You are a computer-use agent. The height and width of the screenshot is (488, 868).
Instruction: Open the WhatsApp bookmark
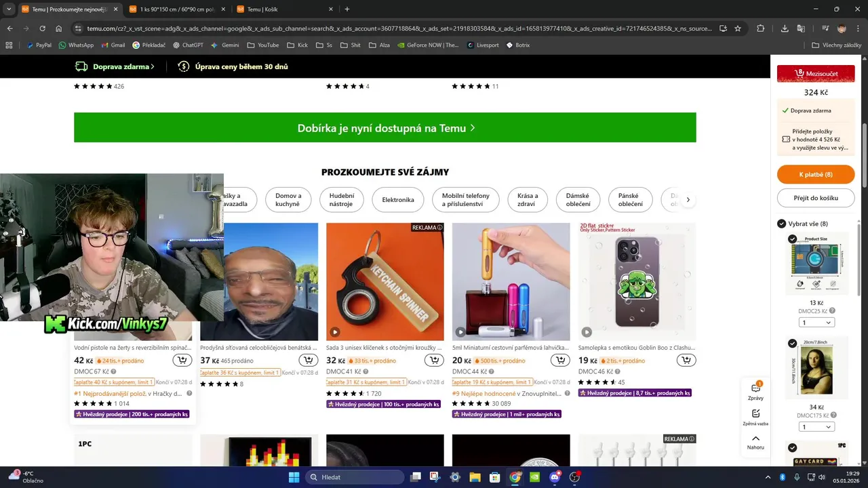76,45
